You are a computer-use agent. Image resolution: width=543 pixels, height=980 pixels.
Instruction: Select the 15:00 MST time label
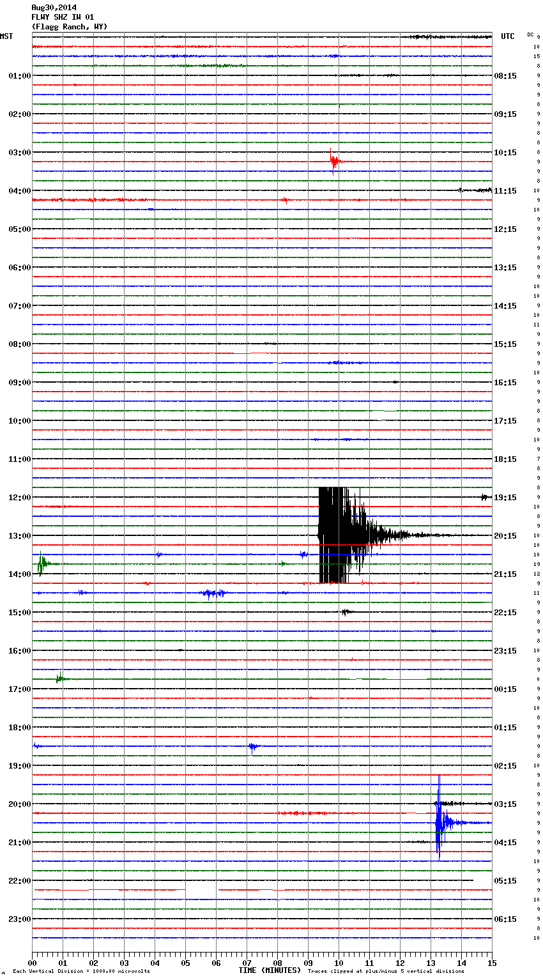20,613
